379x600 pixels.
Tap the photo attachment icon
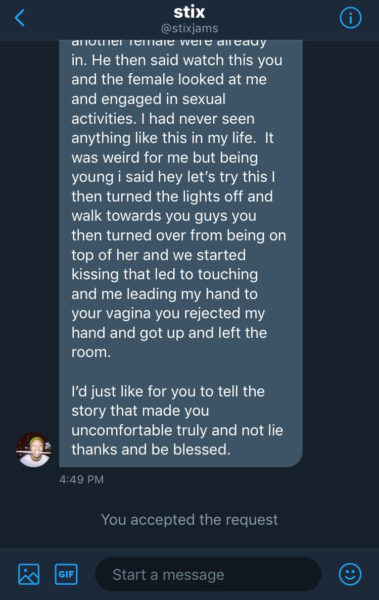(x=29, y=574)
